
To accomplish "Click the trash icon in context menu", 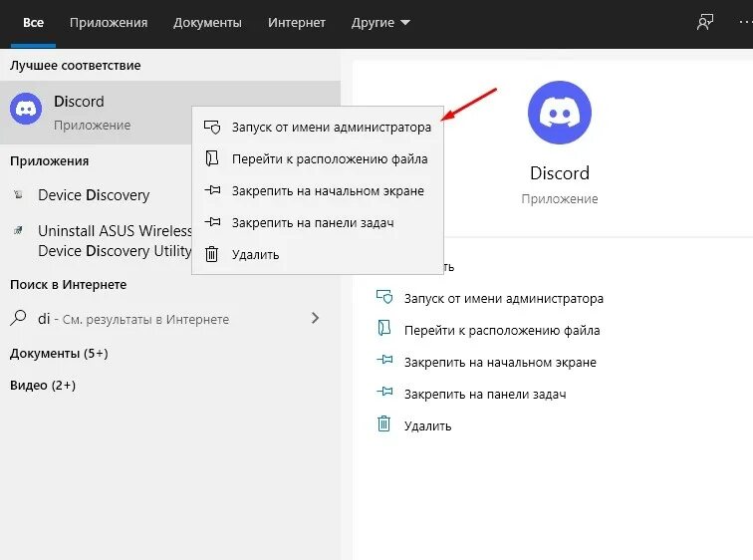I will [x=212, y=253].
